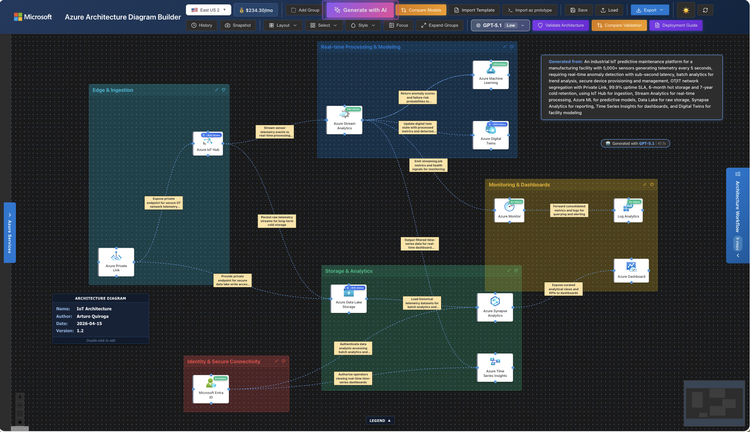Open the GPT-5.1 model selector dropdown
Screen dimensions: 750x432
point(500,25)
